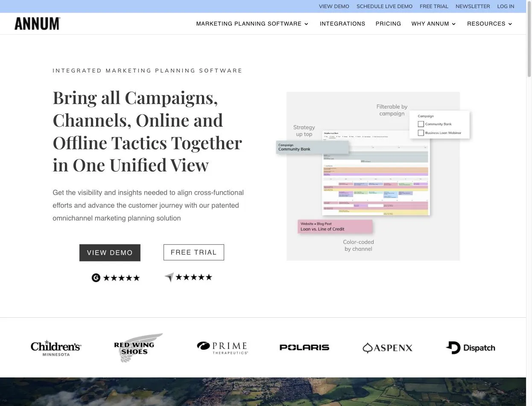The width and height of the screenshot is (532, 406).
Task: Expand the Why Annum dropdown
Action: pyautogui.click(x=433, y=24)
